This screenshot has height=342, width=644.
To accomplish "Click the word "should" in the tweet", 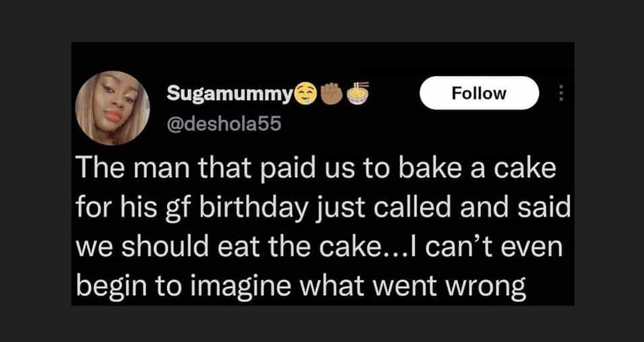I will 165,247.
